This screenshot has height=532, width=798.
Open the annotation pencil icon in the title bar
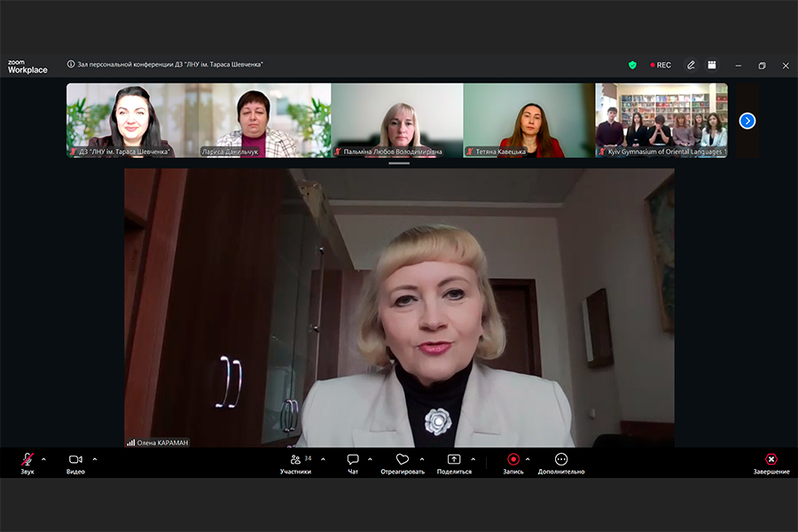[x=691, y=65]
